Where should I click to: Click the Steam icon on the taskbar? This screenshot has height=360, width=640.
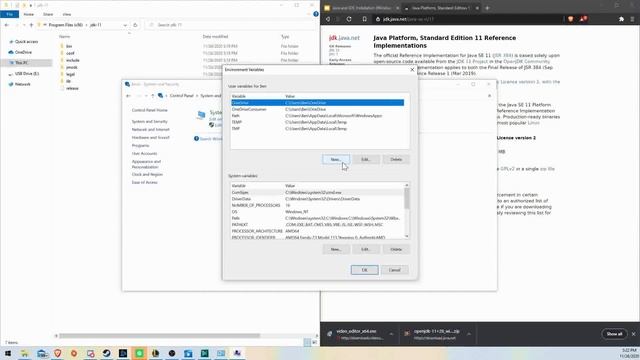[107, 353]
